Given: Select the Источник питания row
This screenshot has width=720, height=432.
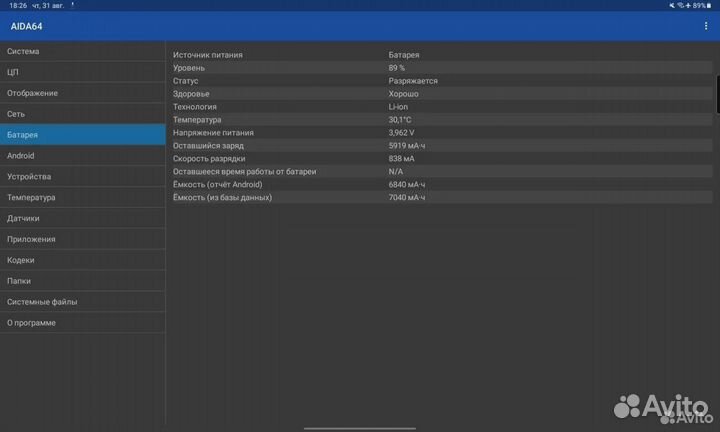Looking at the screenshot, I should pyautogui.click(x=442, y=55).
